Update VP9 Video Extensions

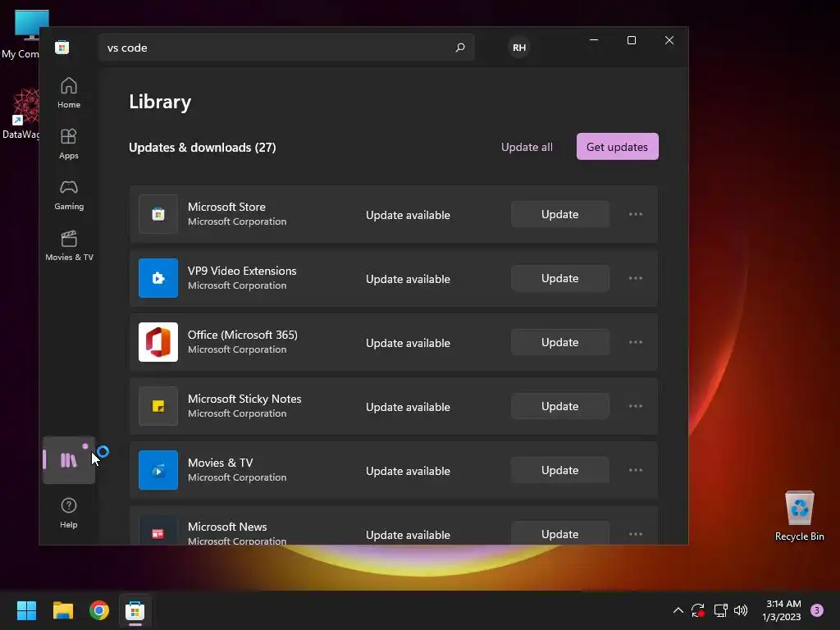coord(559,278)
